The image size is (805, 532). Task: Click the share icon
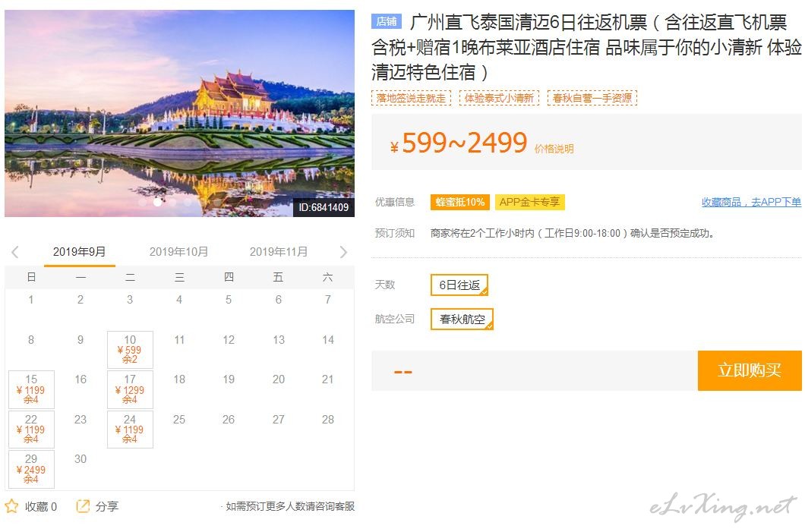83,506
